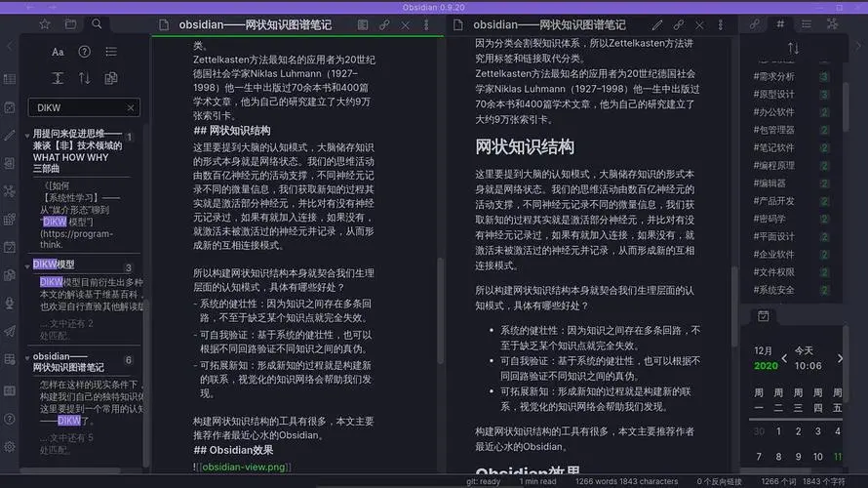The width and height of the screenshot is (868, 488).
Task: Open the graph tab in right sidebar
Action: tap(832, 23)
